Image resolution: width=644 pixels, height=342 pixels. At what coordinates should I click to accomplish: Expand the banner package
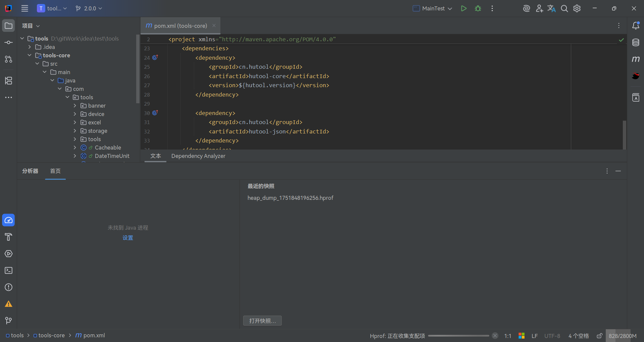click(x=75, y=106)
